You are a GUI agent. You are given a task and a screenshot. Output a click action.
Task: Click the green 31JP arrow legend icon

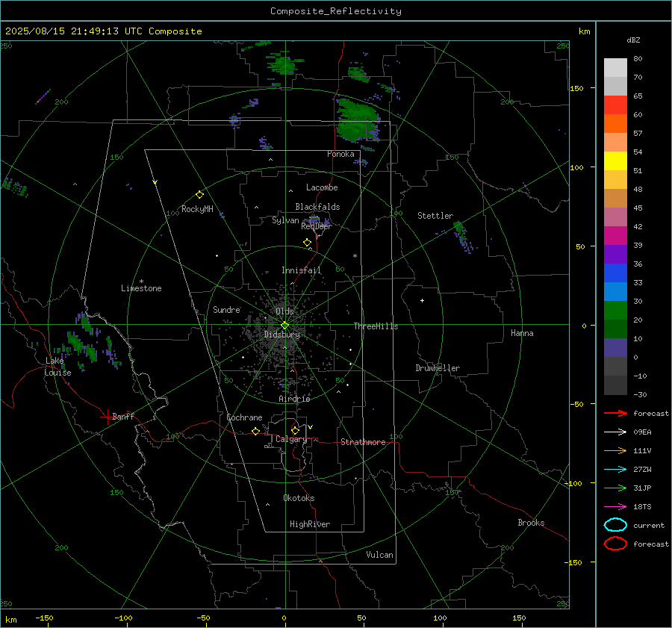coord(615,488)
